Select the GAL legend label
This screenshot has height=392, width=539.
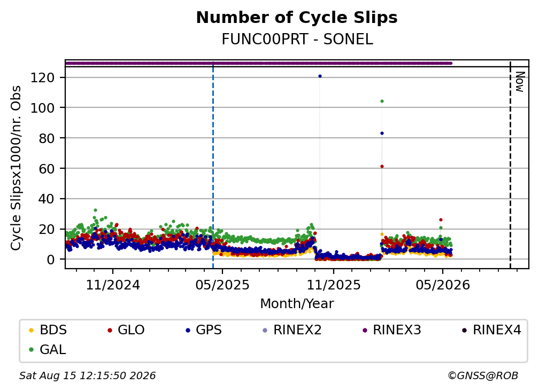click(x=52, y=349)
